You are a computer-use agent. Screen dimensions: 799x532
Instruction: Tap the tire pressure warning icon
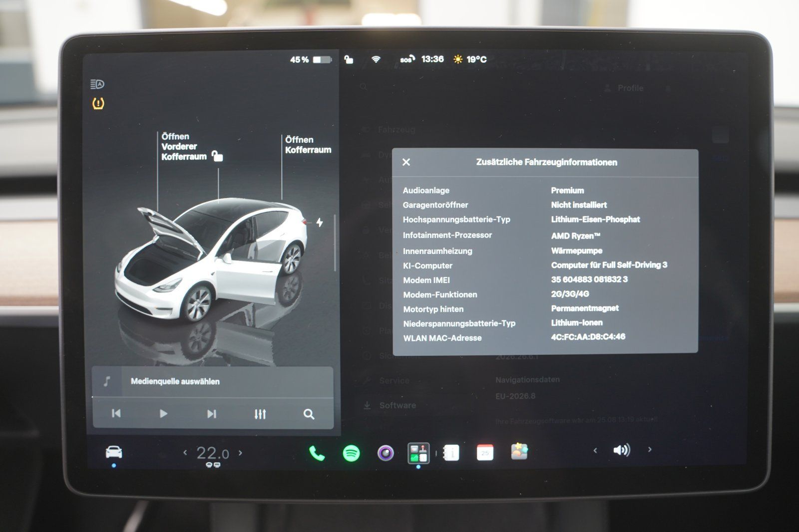pos(98,104)
